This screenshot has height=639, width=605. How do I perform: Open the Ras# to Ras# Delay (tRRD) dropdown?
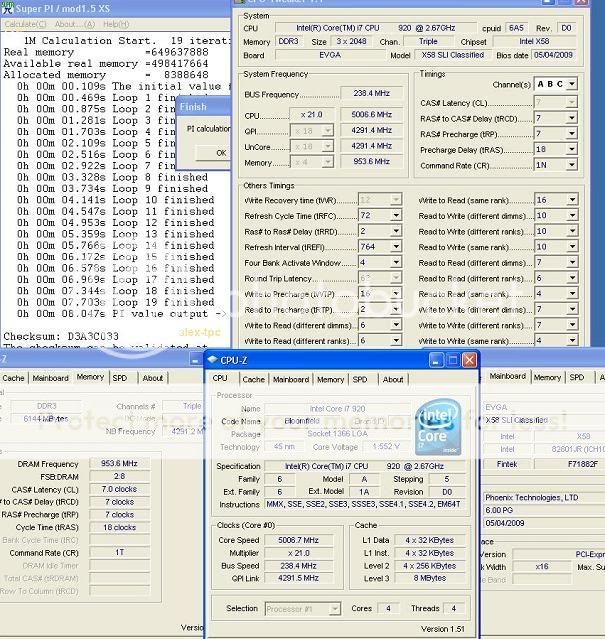[x=396, y=231]
